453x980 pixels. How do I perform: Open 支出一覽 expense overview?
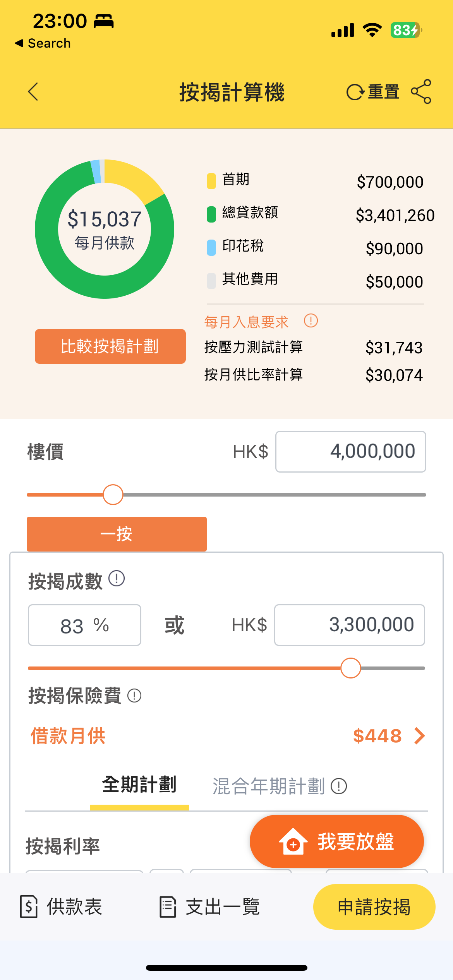209,907
